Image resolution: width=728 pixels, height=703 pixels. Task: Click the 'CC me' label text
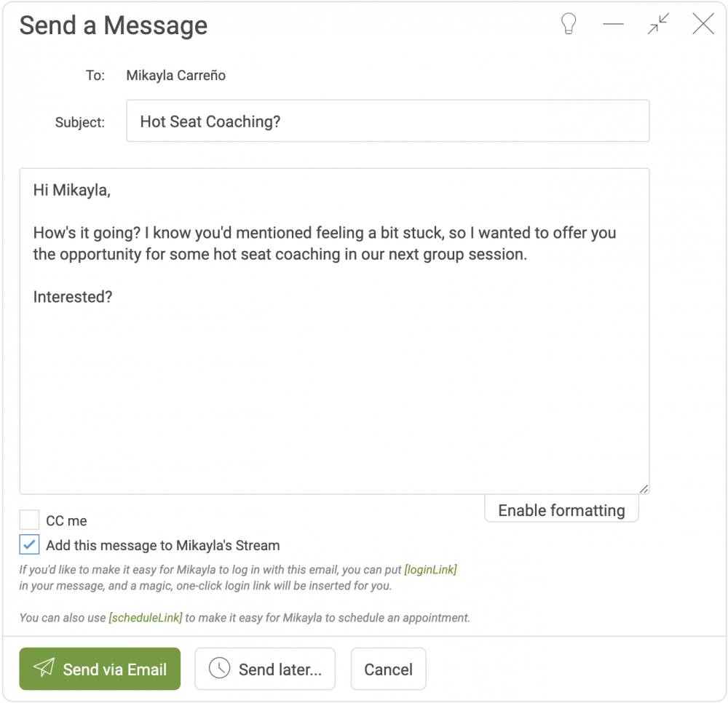[x=66, y=520]
